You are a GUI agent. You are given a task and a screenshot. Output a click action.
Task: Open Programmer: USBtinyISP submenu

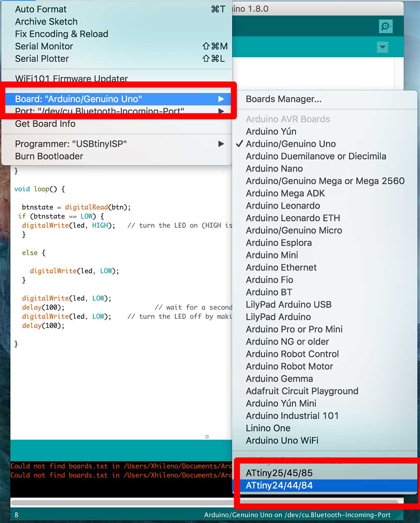click(117, 144)
